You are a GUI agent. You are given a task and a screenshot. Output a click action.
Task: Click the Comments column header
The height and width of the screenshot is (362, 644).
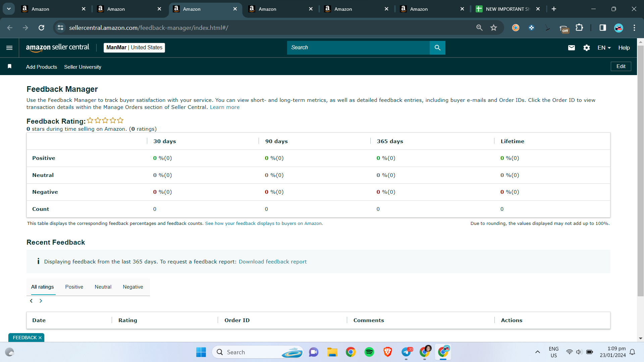[x=369, y=320]
